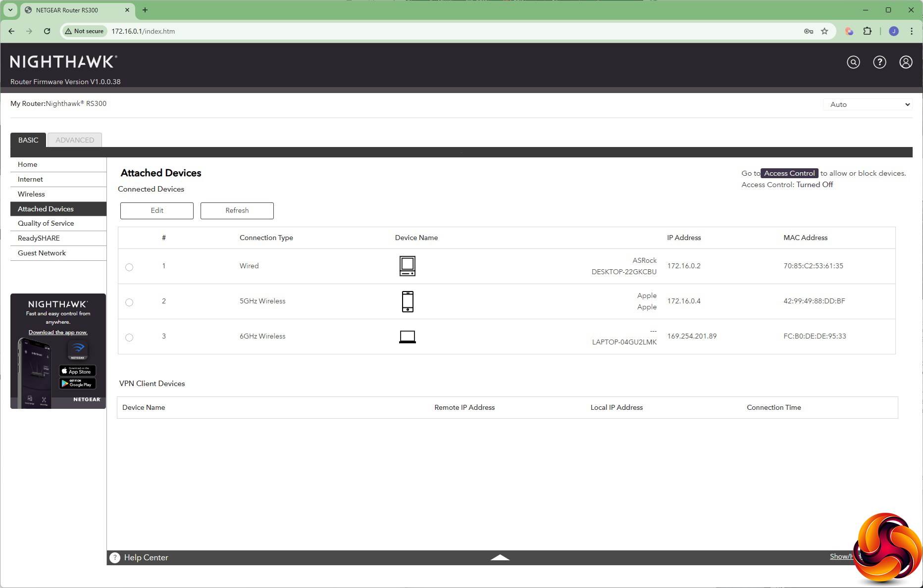Click the Access Control button
Image resolution: width=923 pixels, height=588 pixels.
pos(789,173)
